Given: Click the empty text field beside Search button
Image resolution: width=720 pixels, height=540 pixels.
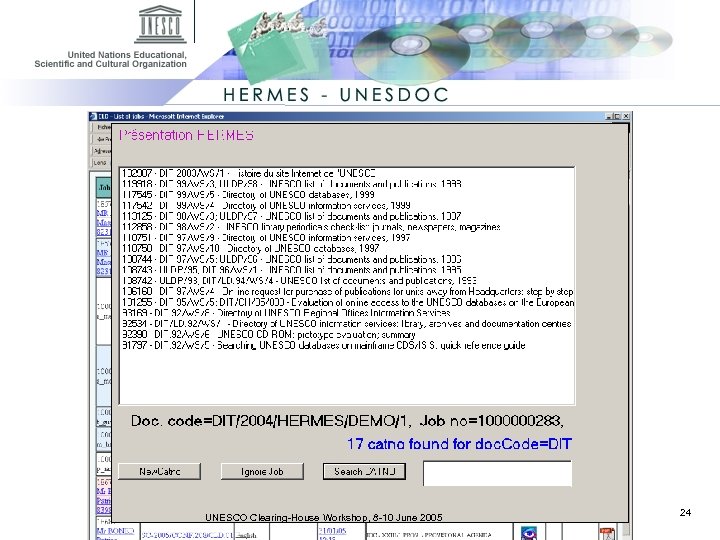Looking at the screenshot, I should click(x=497, y=473).
